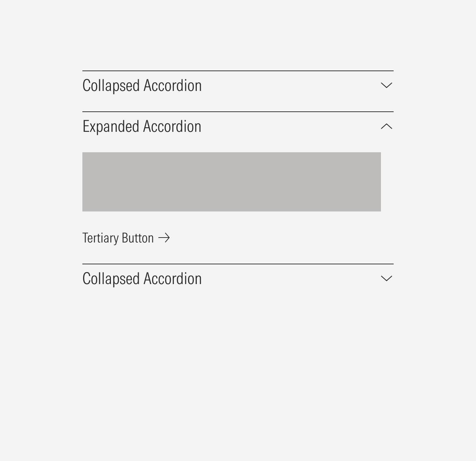Click the Expanded Accordion header text

click(142, 126)
